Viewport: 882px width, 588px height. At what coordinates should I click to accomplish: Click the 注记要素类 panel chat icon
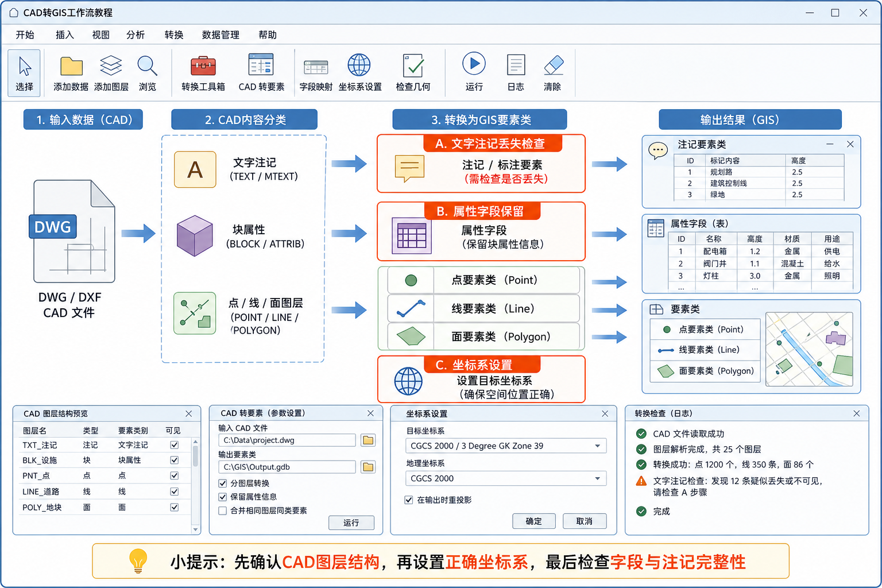click(x=658, y=150)
